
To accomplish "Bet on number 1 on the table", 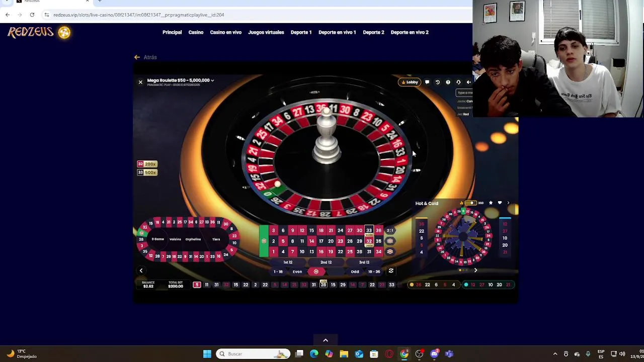I will tap(273, 251).
